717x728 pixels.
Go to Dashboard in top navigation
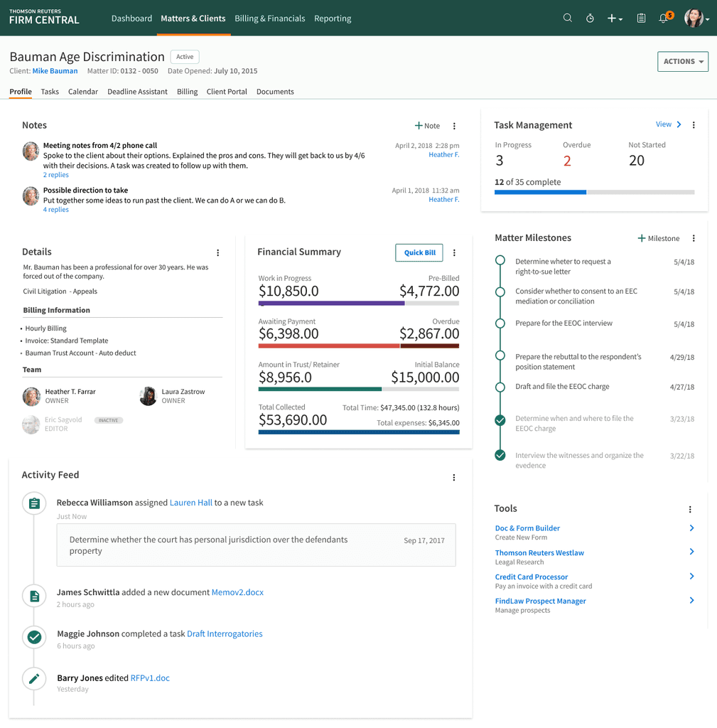[x=131, y=18]
